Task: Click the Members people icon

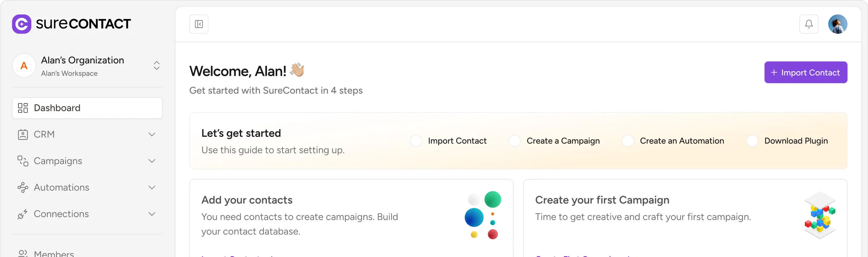Action: 23,254
